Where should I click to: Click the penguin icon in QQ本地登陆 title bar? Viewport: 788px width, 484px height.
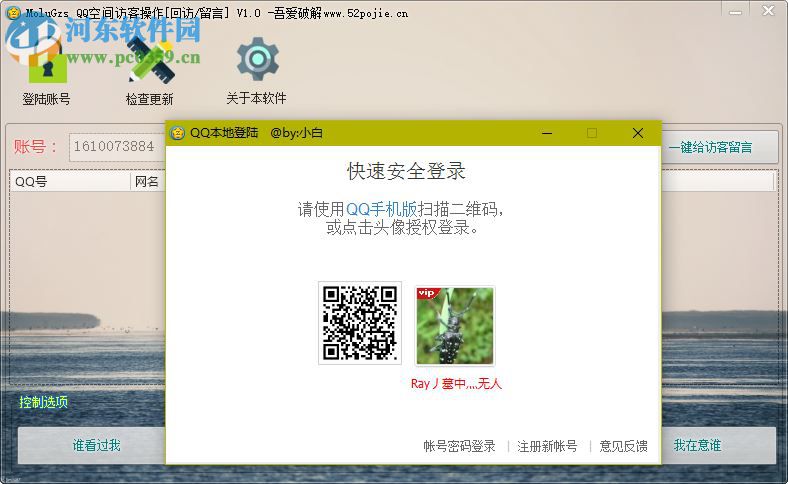pos(177,133)
